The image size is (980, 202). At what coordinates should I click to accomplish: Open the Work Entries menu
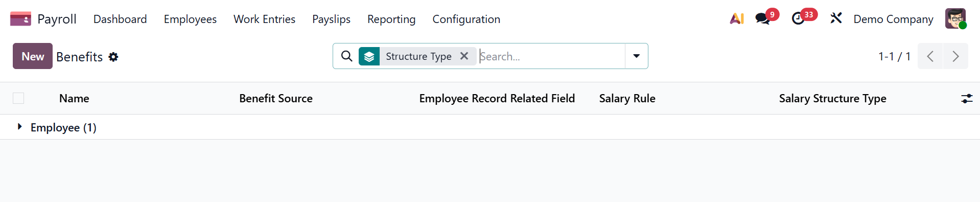click(264, 19)
